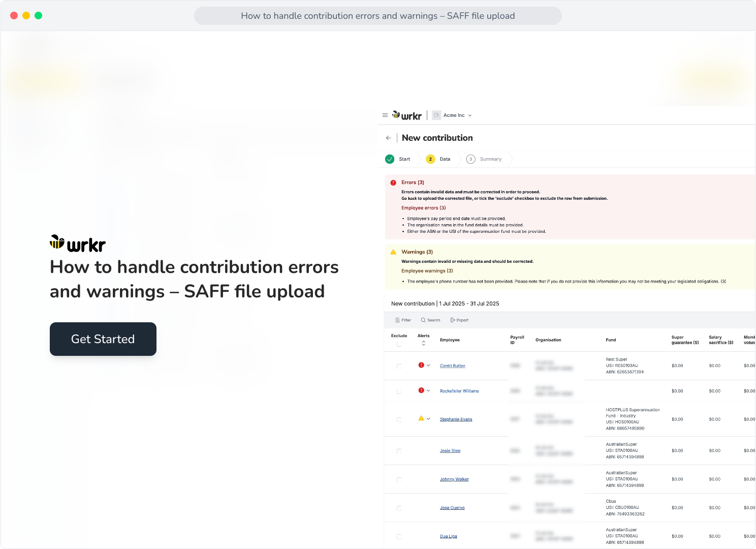This screenshot has width=756, height=549.
Task: Go to the Start step
Action: pos(398,159)
